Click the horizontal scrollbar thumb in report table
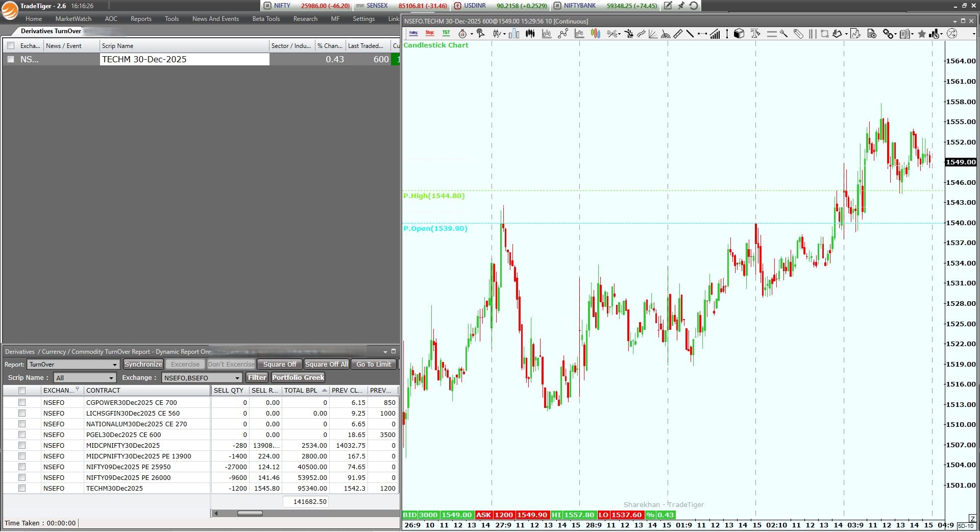This screenshot has height=532, width=980. pyautogui.click(x=250, y=513)
